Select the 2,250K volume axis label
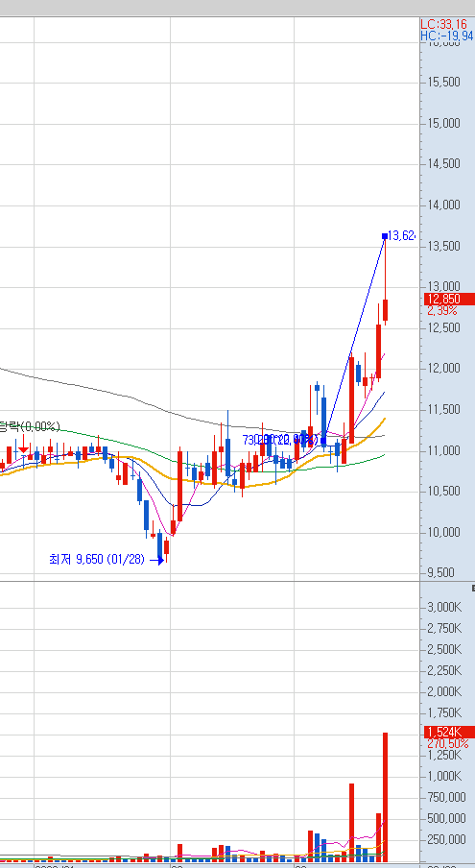This screenshot has height=868, width=475. (444, 671)
